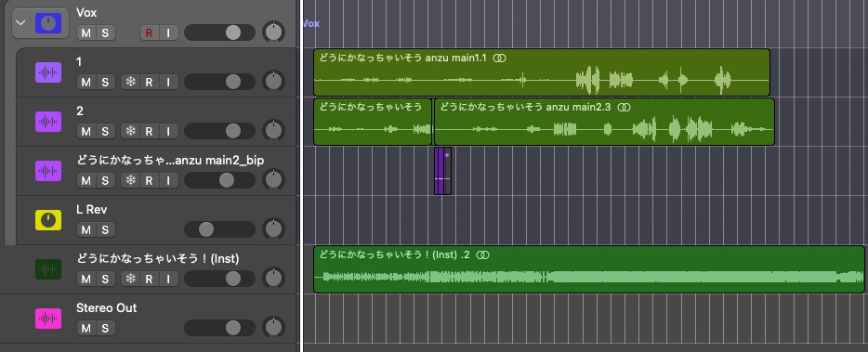Click L Rev track pan knob
The image size is (868, 352).
273,229
